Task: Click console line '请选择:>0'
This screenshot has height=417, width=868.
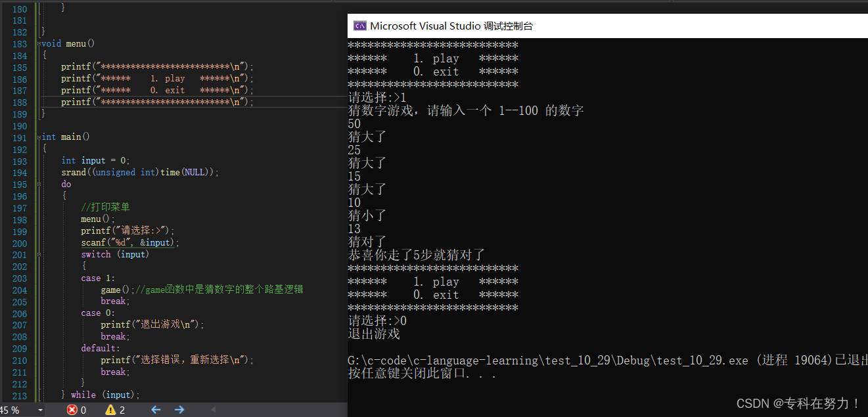Action: pyautogui.click(x=378, y=320)
